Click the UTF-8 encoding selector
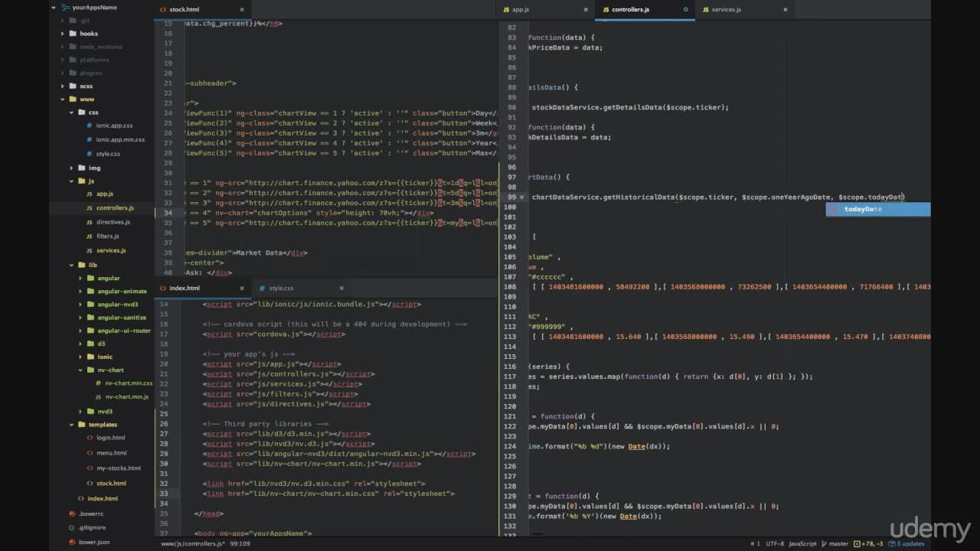Viewport: 980px width, 551px height. point(774,543)
